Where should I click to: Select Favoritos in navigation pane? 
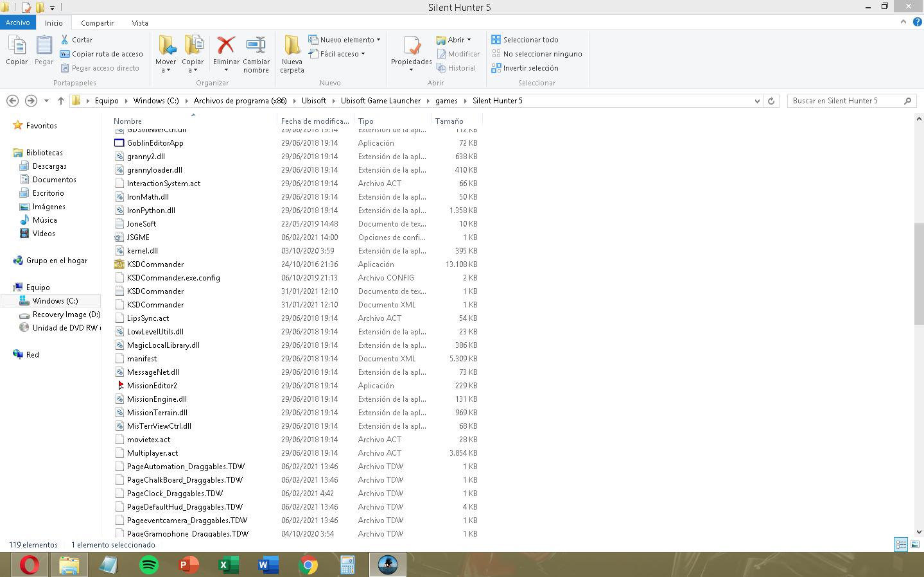(42, 126)
